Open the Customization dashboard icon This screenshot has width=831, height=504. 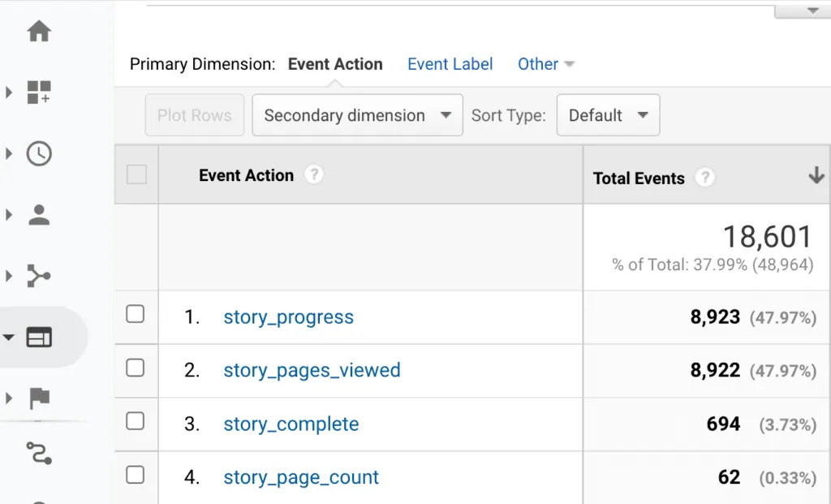pos(39,93)
